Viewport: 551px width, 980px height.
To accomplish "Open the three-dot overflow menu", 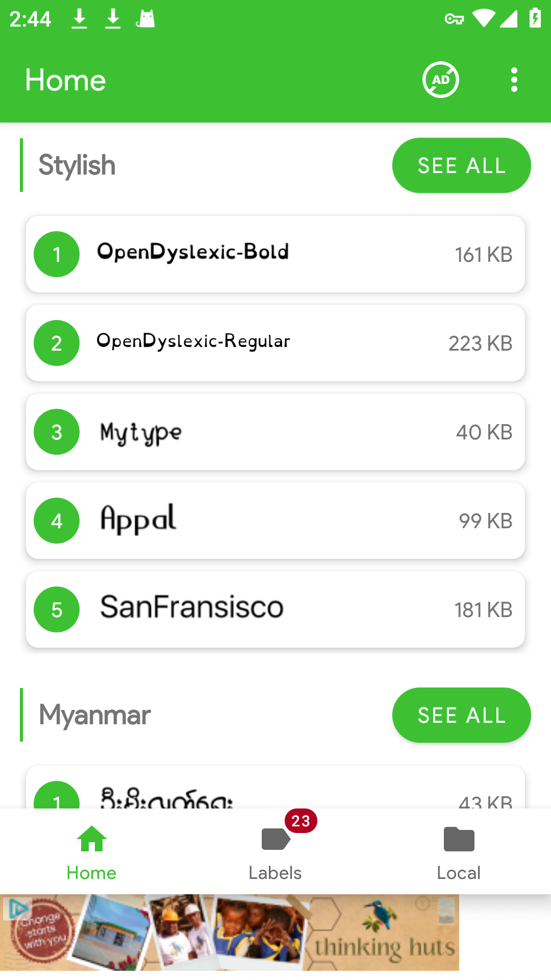I will [x=514, y=80].
